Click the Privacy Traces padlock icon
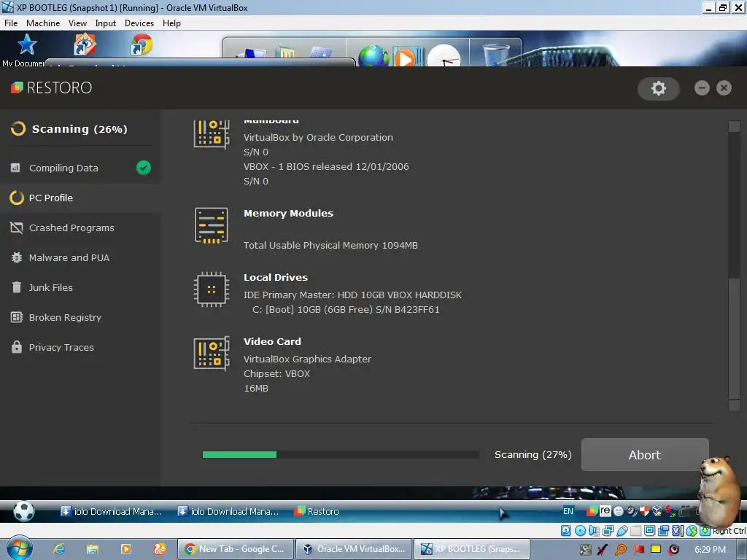The width and height of the screenshot is (747, 560). [x=17, y=347]
